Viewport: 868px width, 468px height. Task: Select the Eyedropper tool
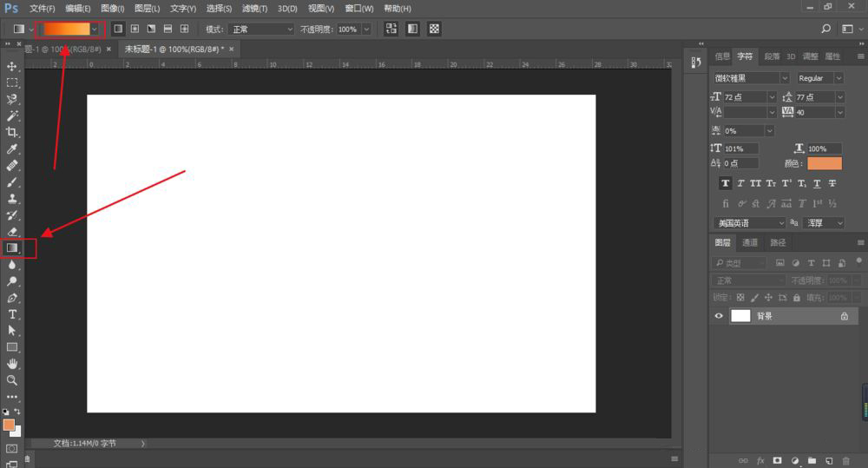(12, 148)
